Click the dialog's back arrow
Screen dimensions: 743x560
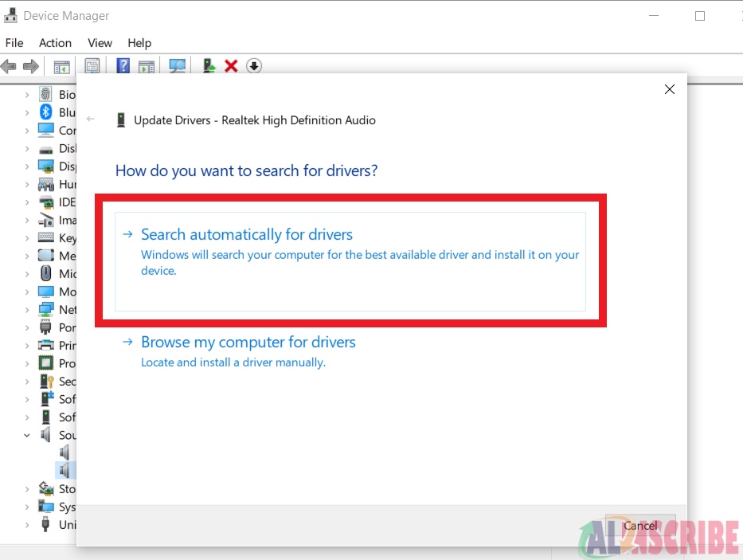point(91,119)
